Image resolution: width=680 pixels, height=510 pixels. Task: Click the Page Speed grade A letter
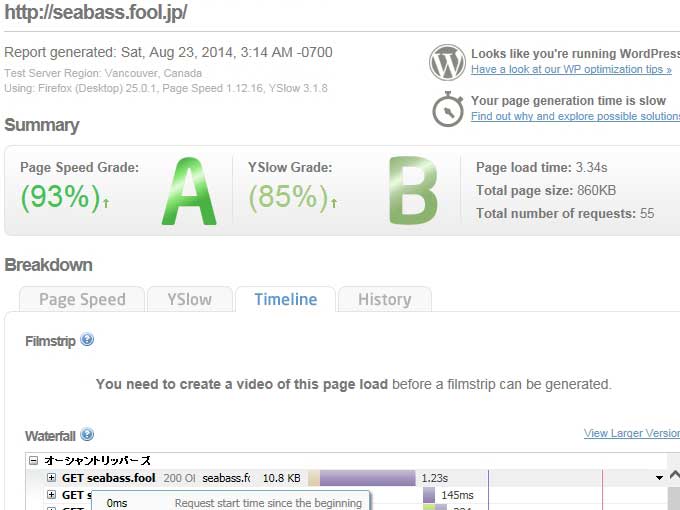pos(189,190)
